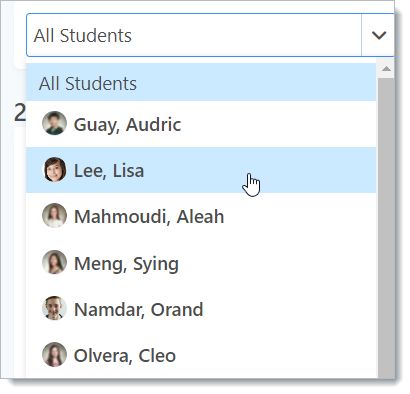Click Lee, Lisa's profile avatar
410x394 pixels.
click(x=54, y=169)
